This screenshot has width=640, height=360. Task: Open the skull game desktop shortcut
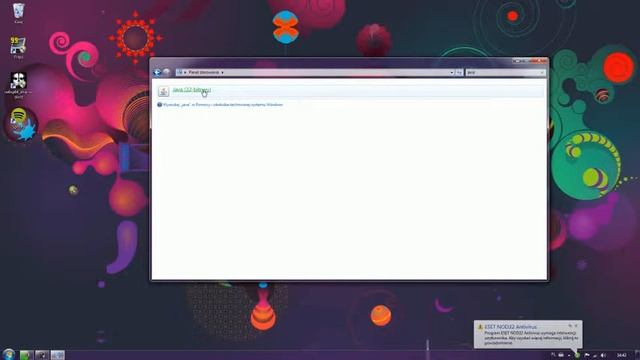point(18,85)
